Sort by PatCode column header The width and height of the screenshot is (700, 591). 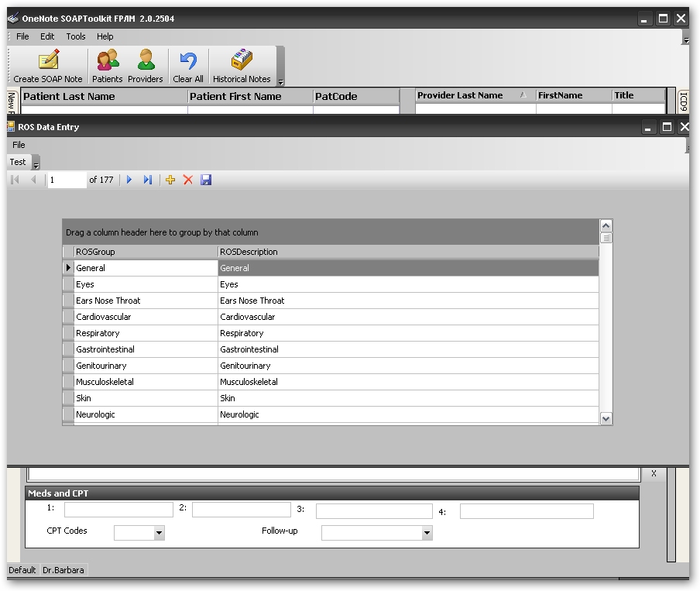coord(356,97)
